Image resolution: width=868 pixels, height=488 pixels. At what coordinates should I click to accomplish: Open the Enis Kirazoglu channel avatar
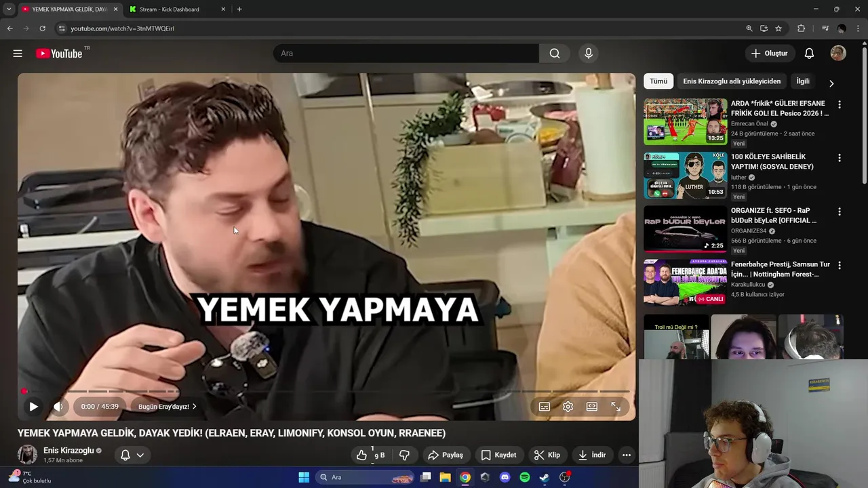[x=27, y=455]
